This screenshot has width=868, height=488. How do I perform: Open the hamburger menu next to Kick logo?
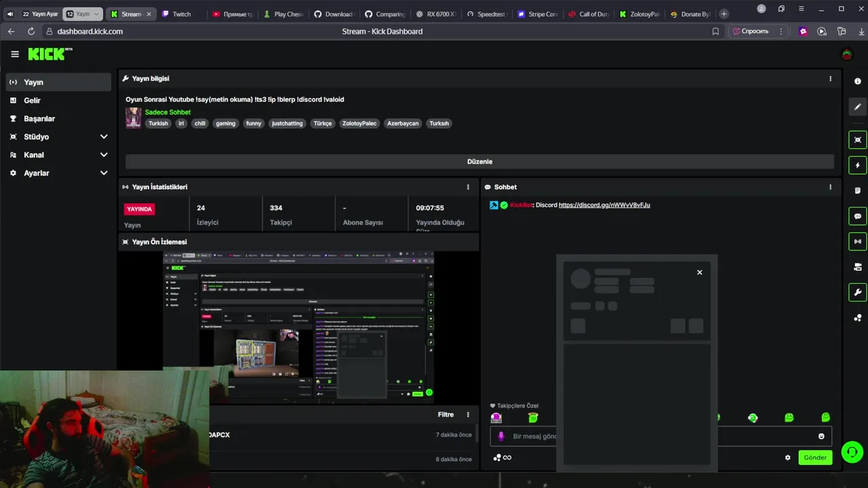coord(15,54)
